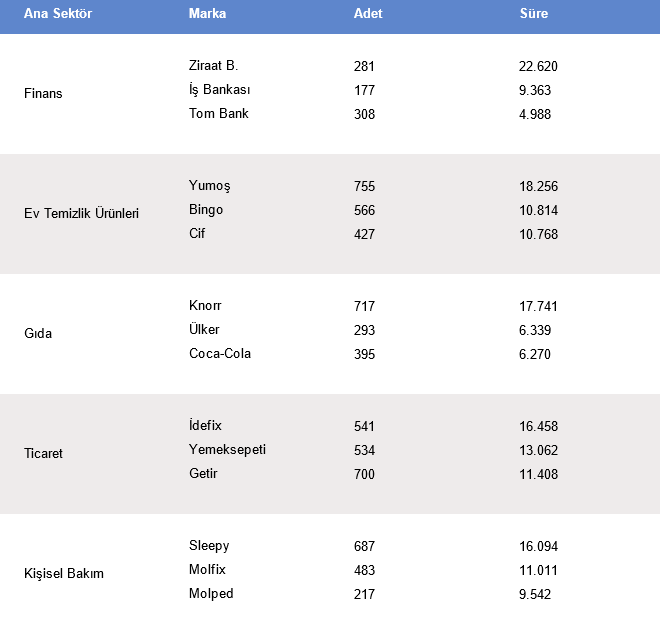Click the Coca-Cola brand cell
Screen dimensions: 660x634
[x=220, y=354]
